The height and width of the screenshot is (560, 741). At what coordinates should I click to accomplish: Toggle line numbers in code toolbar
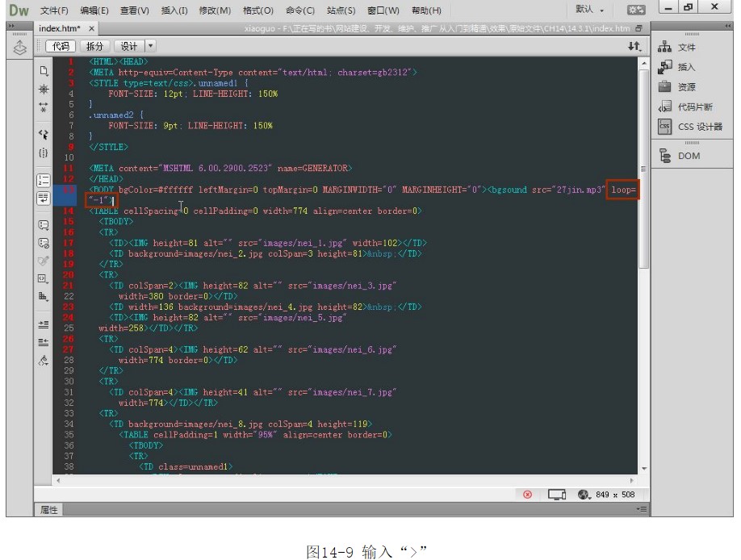point(44,181)
